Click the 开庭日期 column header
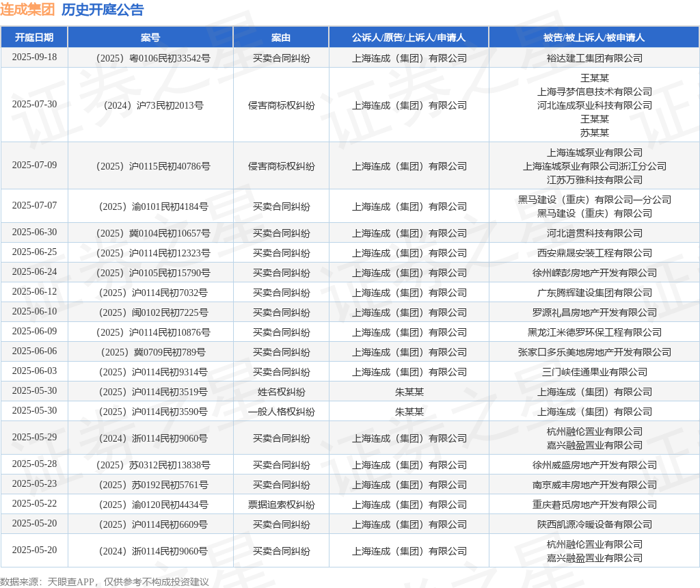Image resolution: width=700 pixels, height=588 pixels. coord(34,38)
